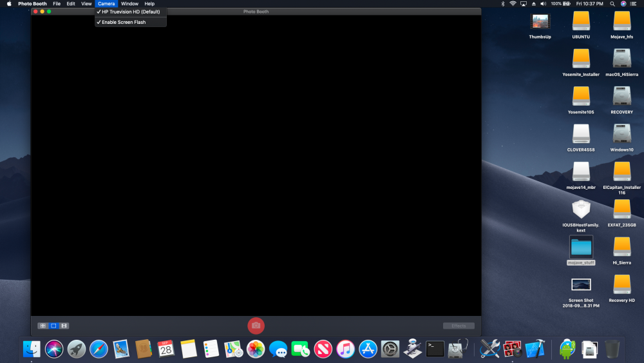Open Reminders from the Dock
This screenshot has height=363, width=644.
click(211, 349)
